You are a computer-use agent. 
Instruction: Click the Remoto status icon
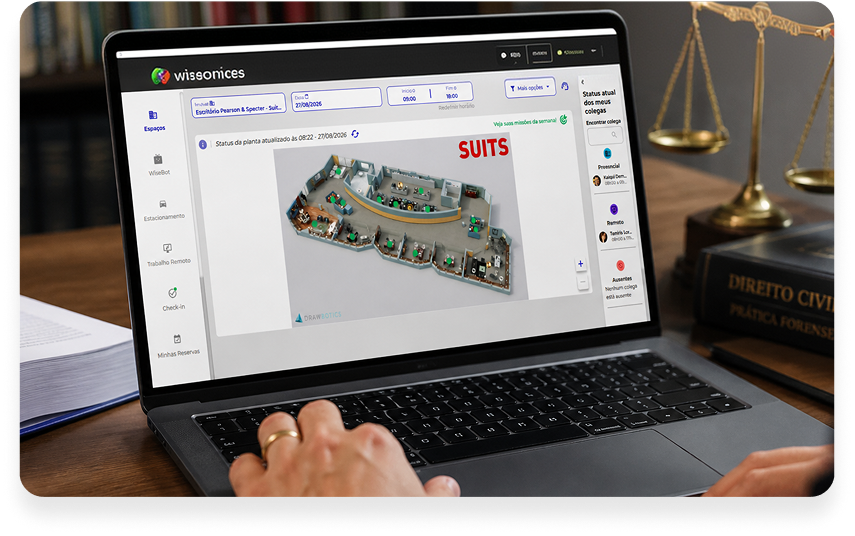click(613, 209)
